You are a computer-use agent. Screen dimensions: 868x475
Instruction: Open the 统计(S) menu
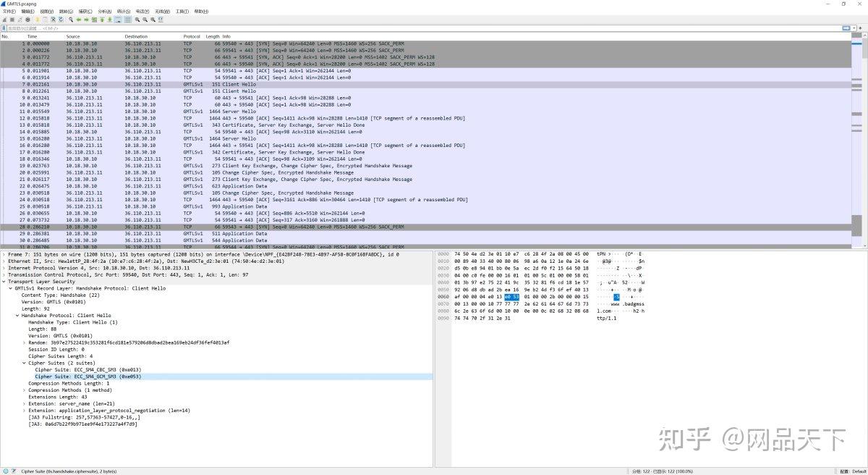124,12
